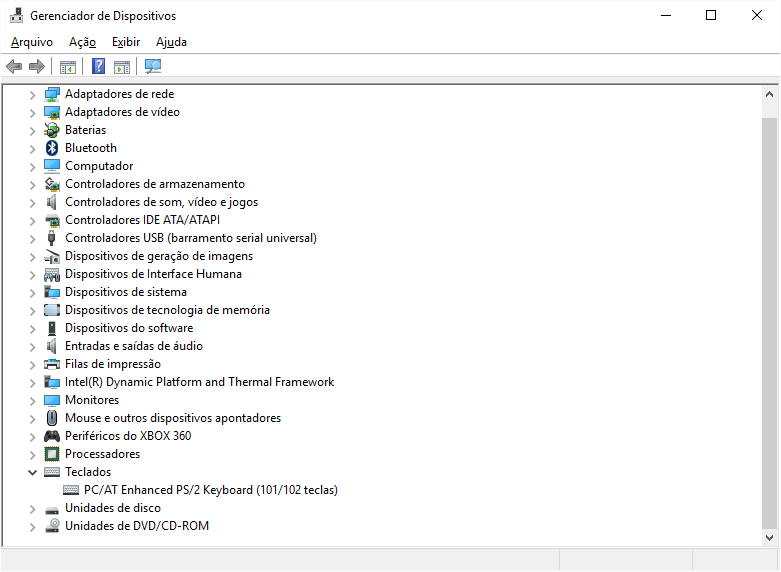Click the PC/AT Enhanced PS/2 Keyboard icon

click(x=71, y=490)
